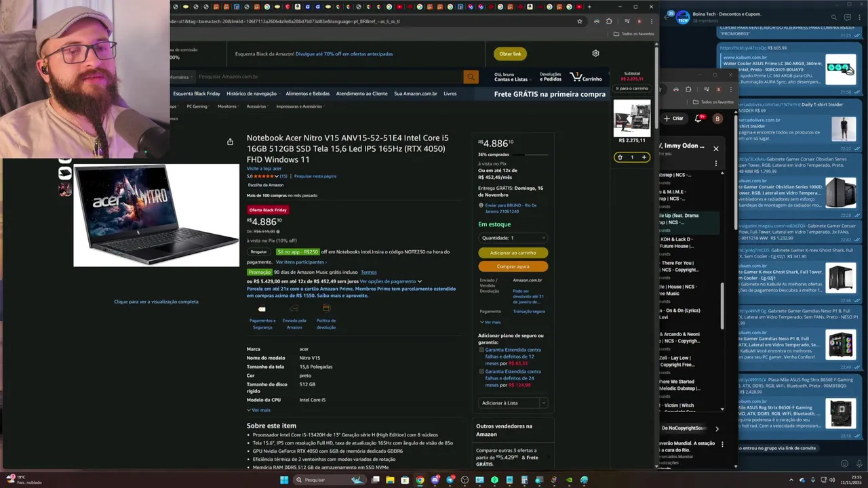Viewport: 868px width, 488px height.
Task: Click the notification bell in the background window
Action: [698, 119]
